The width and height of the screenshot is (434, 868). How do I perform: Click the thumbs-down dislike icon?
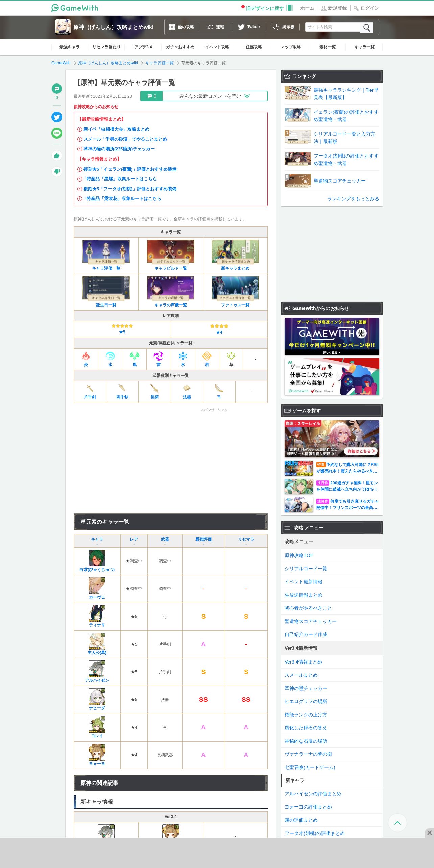(57, 171)
